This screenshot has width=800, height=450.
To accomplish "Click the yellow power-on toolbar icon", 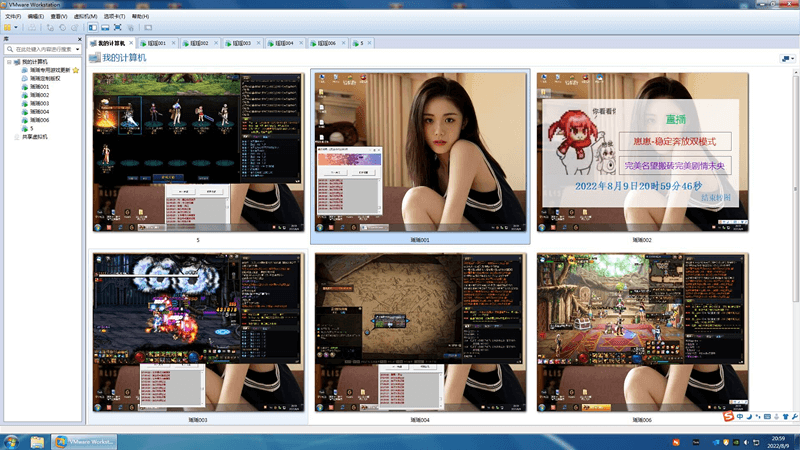I will [8, 28].
